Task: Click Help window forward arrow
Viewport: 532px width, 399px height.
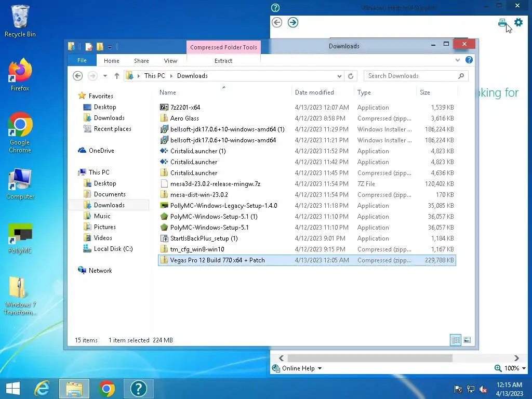Action: pyautogui.click(x=293, y=22)
